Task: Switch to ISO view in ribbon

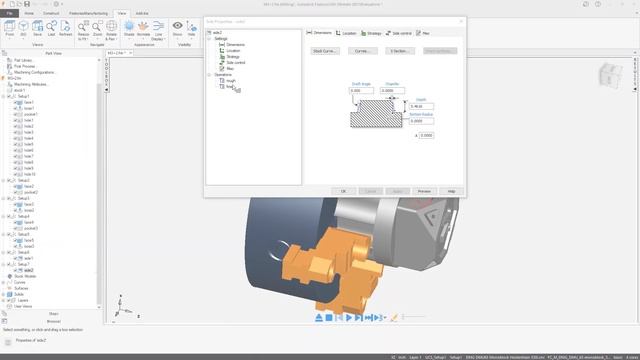Action: click(x=23, y=26)
